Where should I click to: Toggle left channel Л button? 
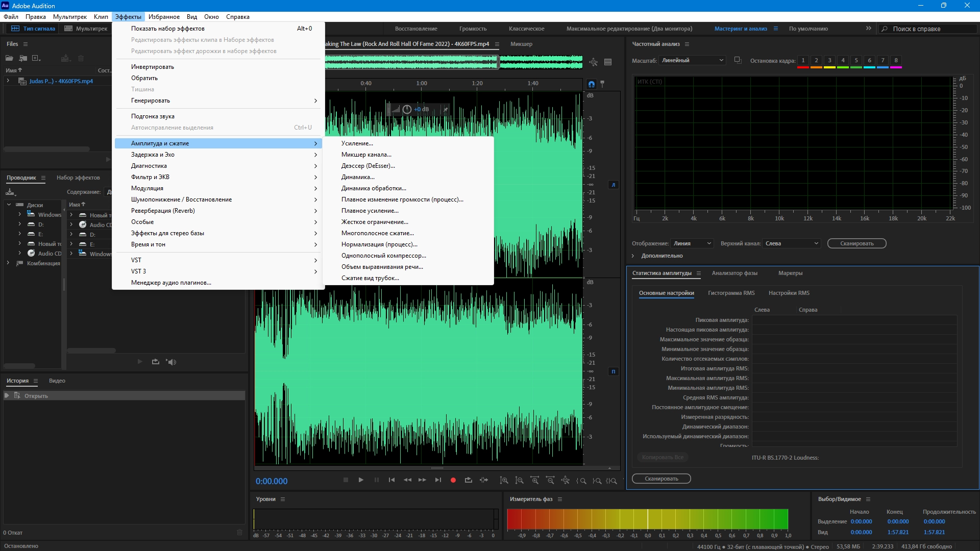pyautogui.click(x=613, y=185)
